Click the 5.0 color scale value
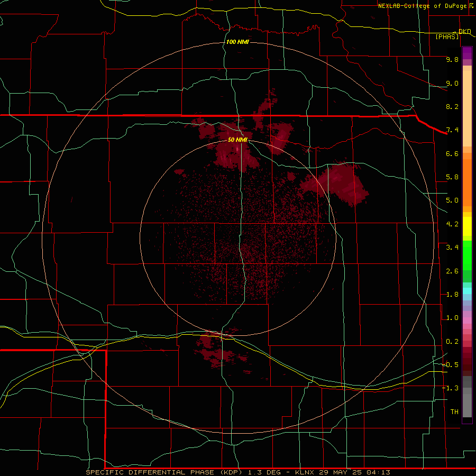Screen dimensions: 476x476 (x=452, y=200)
